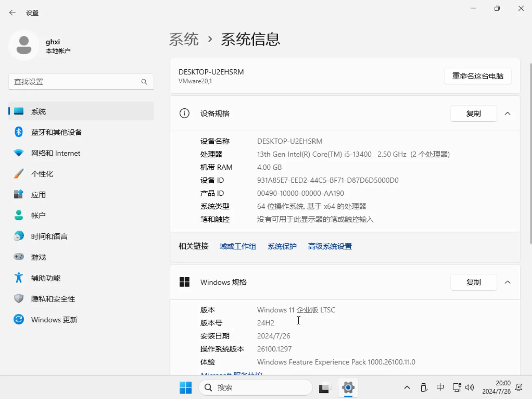This screenshot has width=532, height=399.
Task: Open 隐私和安全性 settings
Action: tap(53, 298)
